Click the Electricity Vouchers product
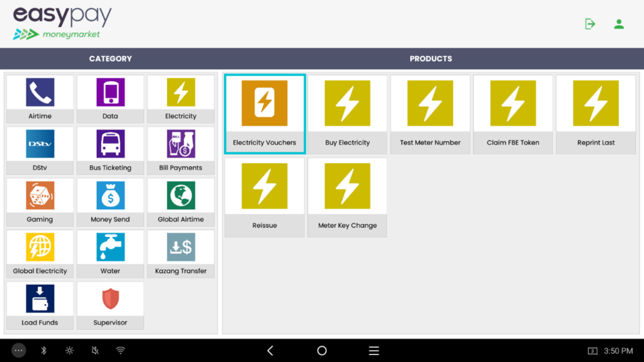This screenshot has width=644, height=362. [265, 114]
